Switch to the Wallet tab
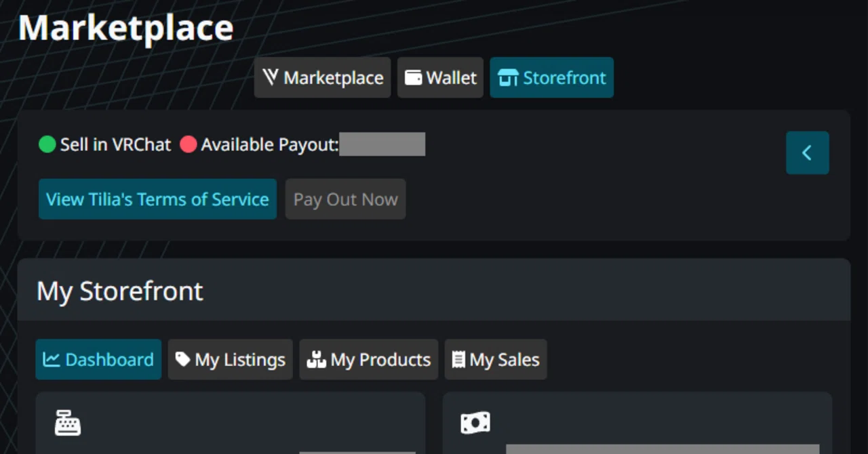 [x=440, y=77]
